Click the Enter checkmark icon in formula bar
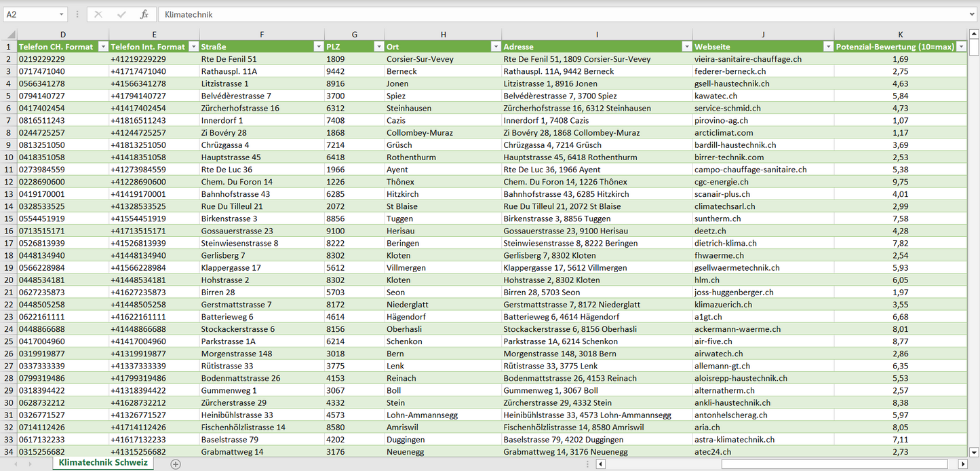 click(121, 14)
